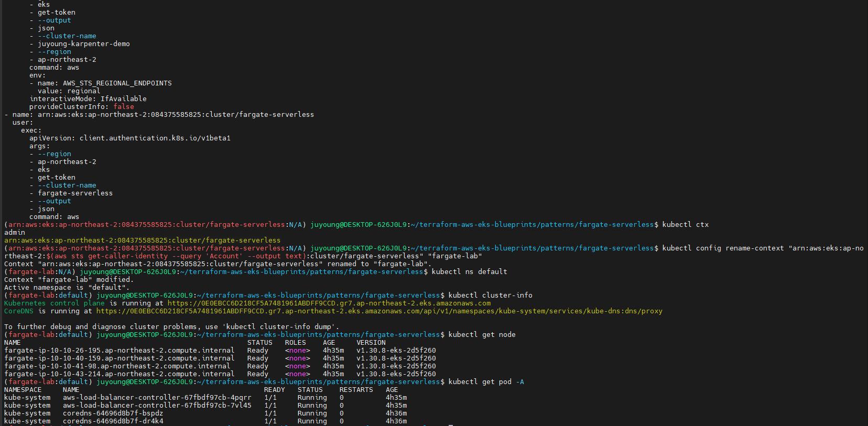Screen dimensions: 868x426
Task: Click pod 'coredns-64696d8b7f-dr4k4'
Action: 113,421
